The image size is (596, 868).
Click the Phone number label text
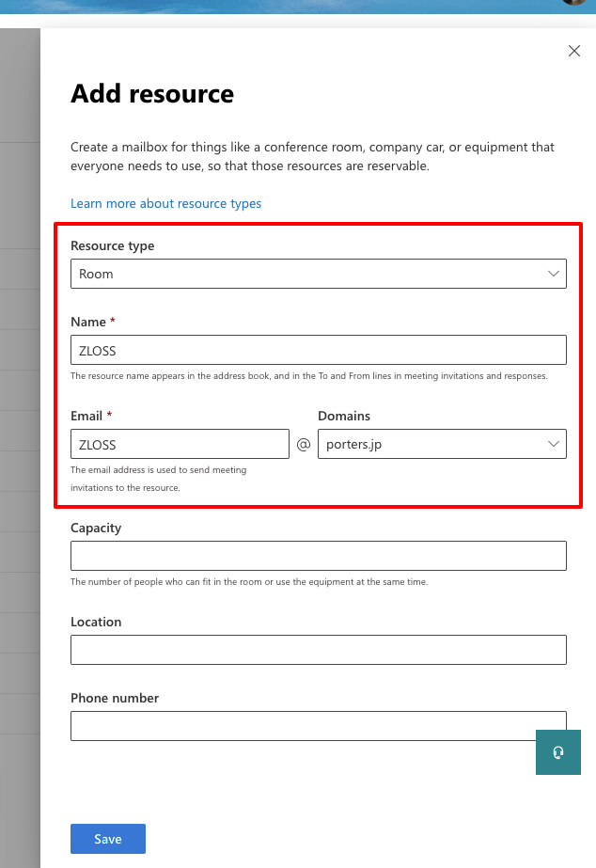coord(115,698)
